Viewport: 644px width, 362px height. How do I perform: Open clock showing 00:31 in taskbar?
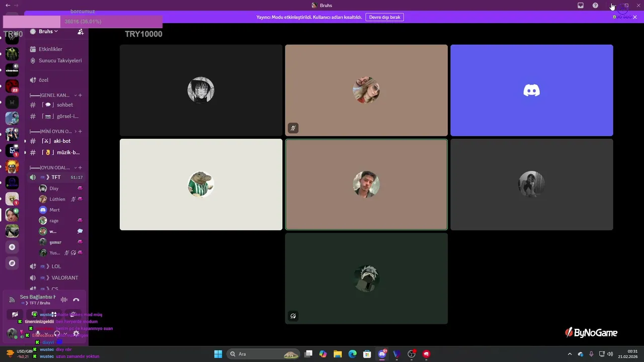(x=627, y=354)
